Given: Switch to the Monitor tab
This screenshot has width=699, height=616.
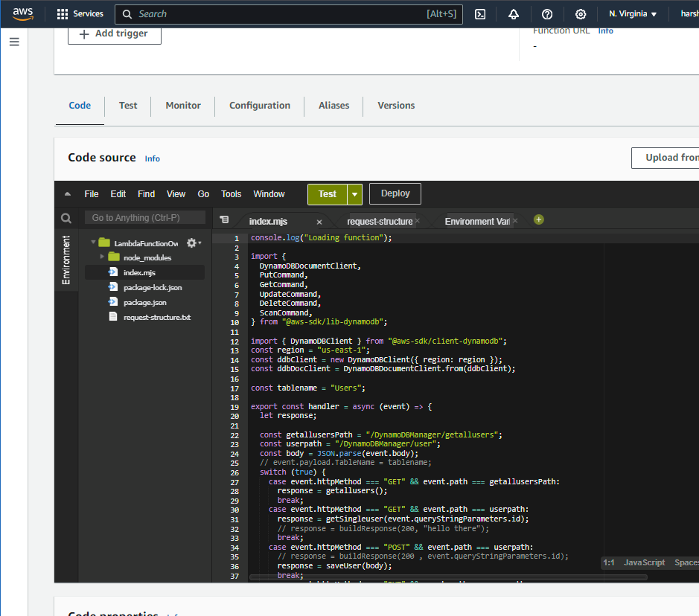Looking at the screenshot, I should point(182,105).
